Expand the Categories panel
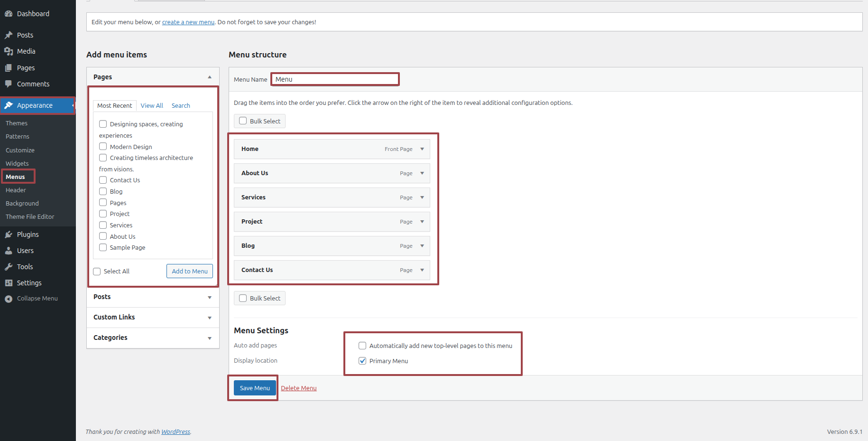Screen dimensions: 868x441 pos(209,338)
